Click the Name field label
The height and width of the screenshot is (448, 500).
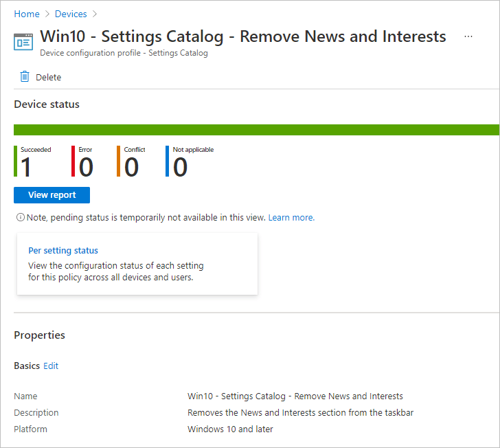[x=25, y=396]
